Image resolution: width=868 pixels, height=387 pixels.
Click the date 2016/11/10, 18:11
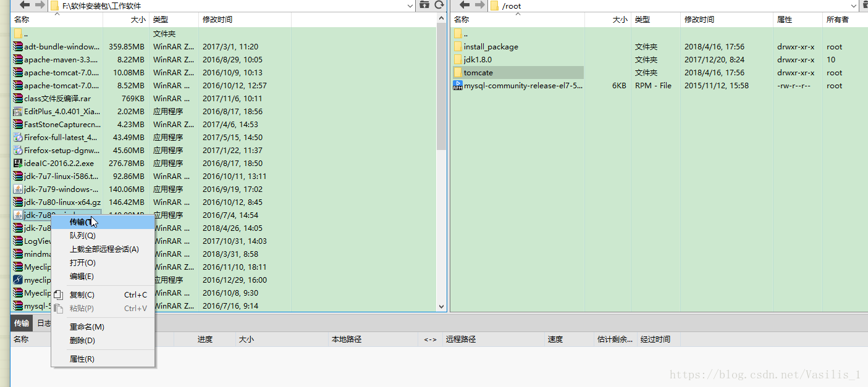[235, 267]
